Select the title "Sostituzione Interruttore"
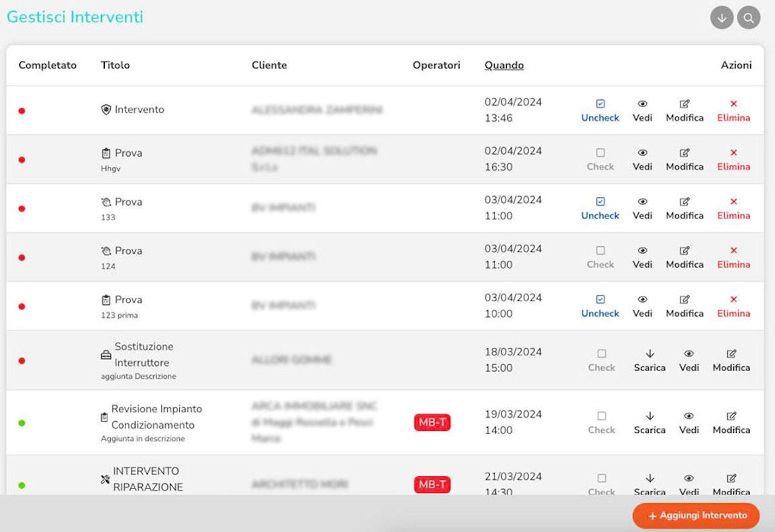Image resolution: width=775 pixels, height=532 pixels. [143, 355]
